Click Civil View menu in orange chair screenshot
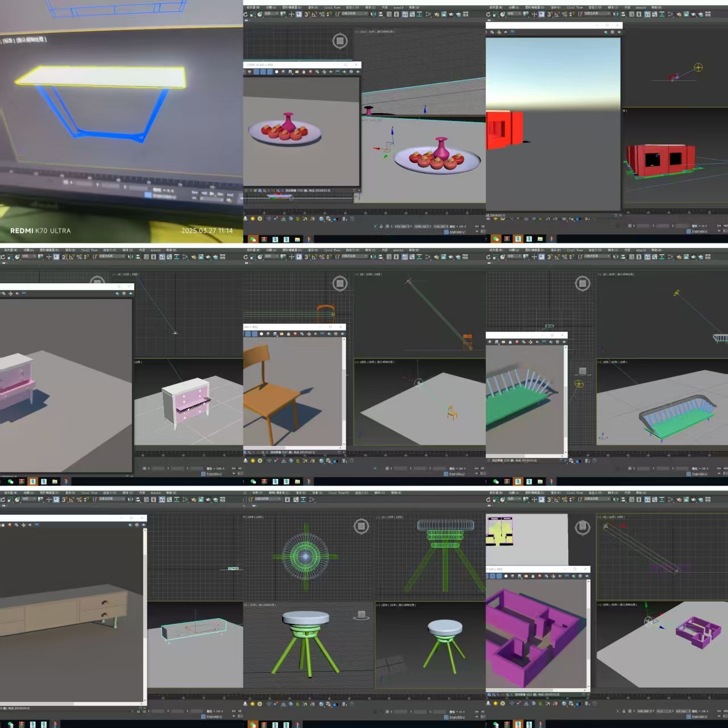This screenshot has height=728, width=728. (x=332, y=250)
